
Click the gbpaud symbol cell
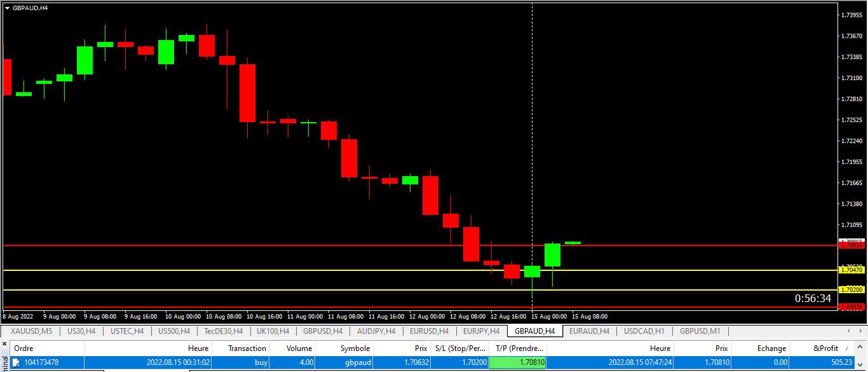pos(358,362)
